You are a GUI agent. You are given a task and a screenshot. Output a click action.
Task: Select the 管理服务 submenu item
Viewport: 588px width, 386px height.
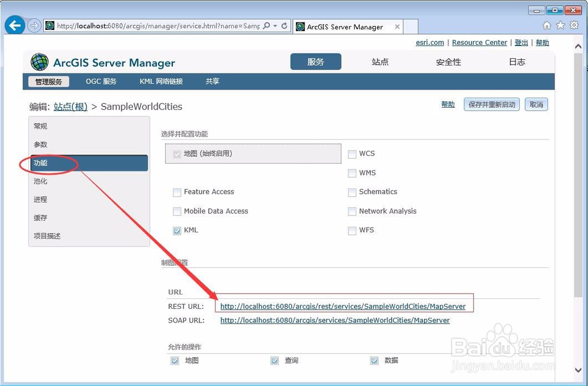pyautogui.click(x=48, y=81)
